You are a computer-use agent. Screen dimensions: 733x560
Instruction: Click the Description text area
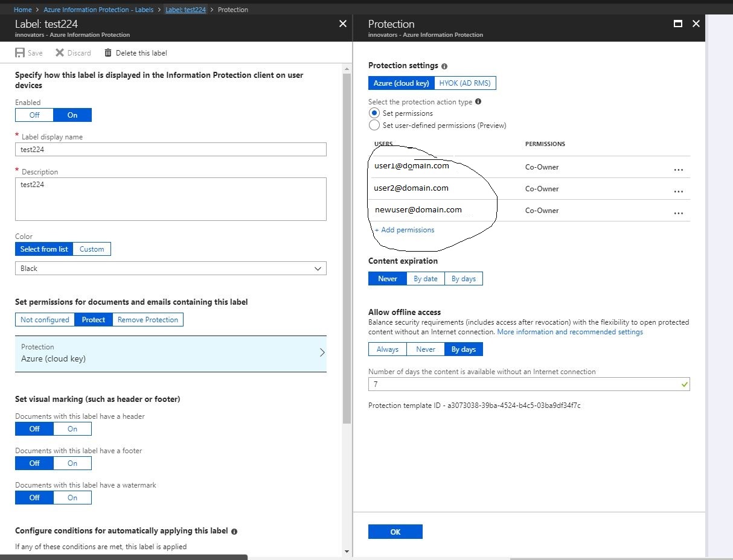coord(171,199)
